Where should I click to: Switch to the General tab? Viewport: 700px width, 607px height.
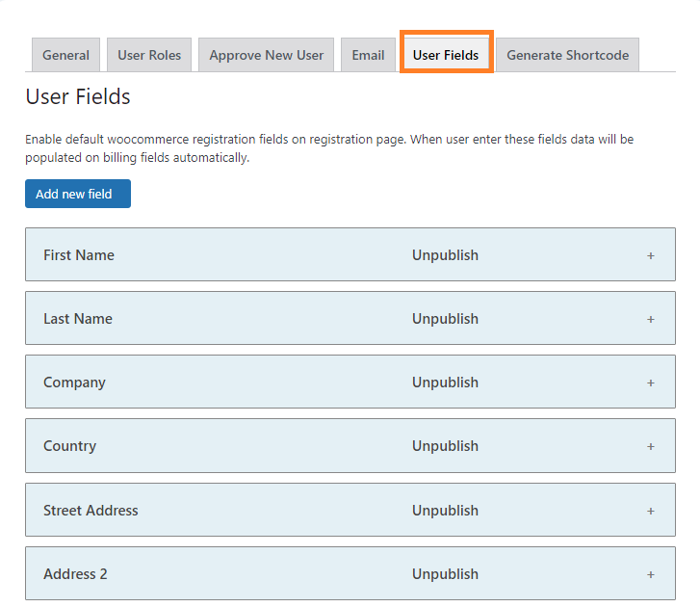pos(66,55)
